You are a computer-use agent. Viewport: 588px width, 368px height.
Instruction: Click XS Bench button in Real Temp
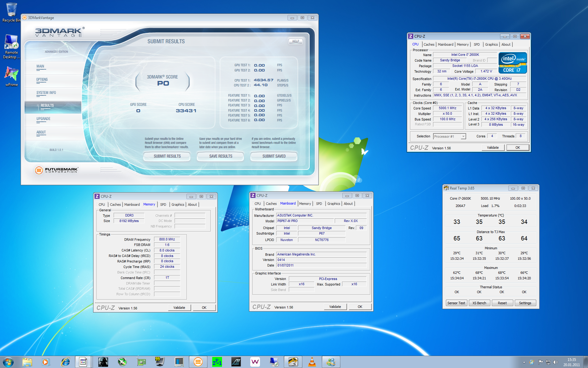pos(479,303)
